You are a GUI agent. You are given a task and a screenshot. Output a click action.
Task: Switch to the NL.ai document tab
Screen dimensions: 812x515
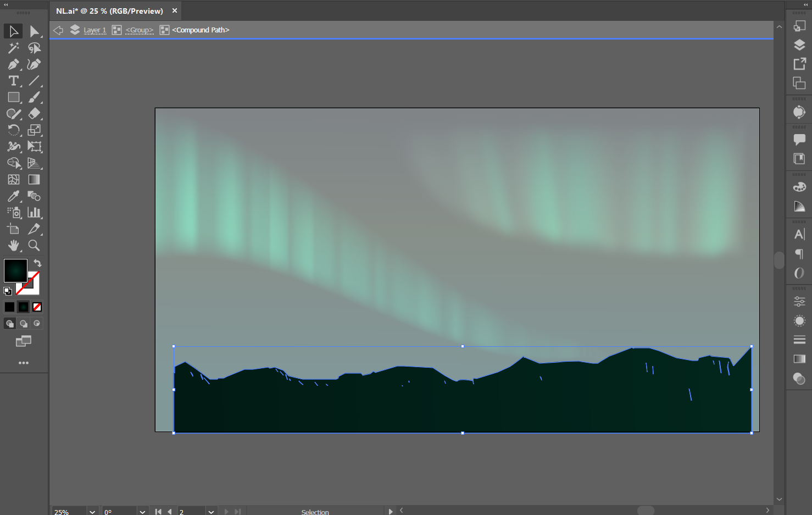pos(109,11)
